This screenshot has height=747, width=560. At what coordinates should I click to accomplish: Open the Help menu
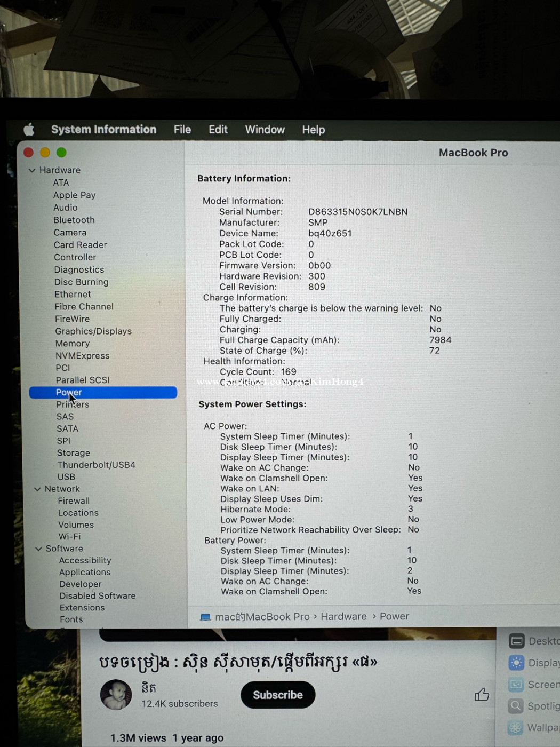tap(313, 130)
